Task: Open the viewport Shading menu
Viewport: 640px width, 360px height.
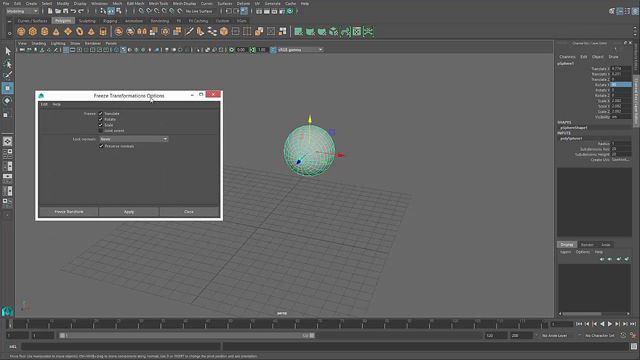Action: (39, 43)
